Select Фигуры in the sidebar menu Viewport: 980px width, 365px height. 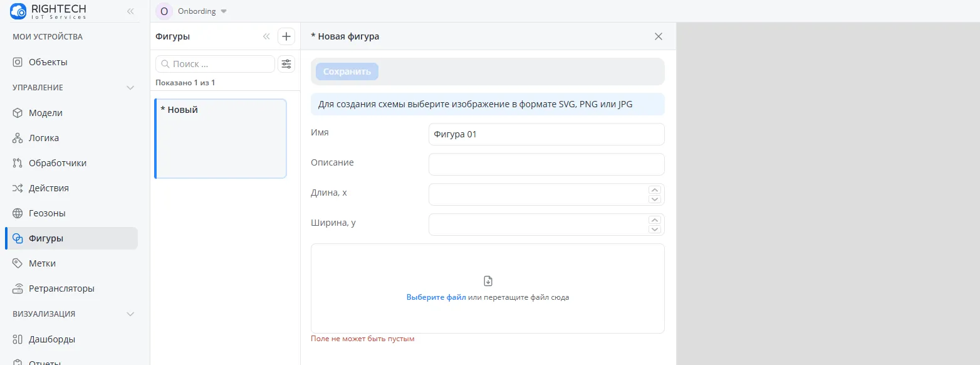coord(46,238)
